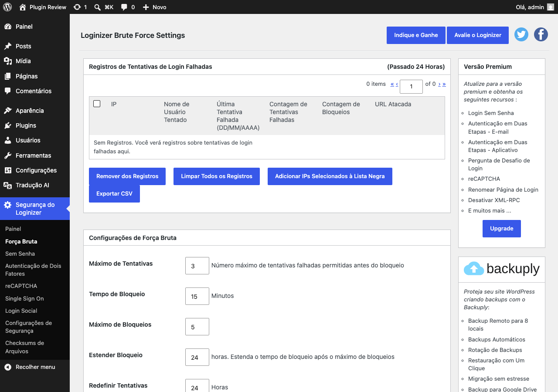Click the Páginas pages icon
The image size is (558, 392).
pos(8,76)
